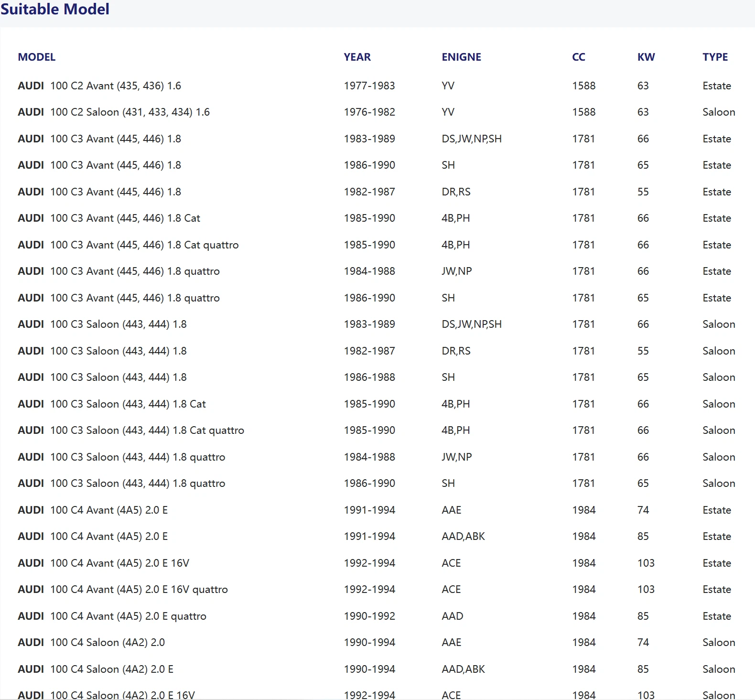The width and height of the screenshot is (755, 700).
Task: Click the KW column header
Action: pos(646,57)
